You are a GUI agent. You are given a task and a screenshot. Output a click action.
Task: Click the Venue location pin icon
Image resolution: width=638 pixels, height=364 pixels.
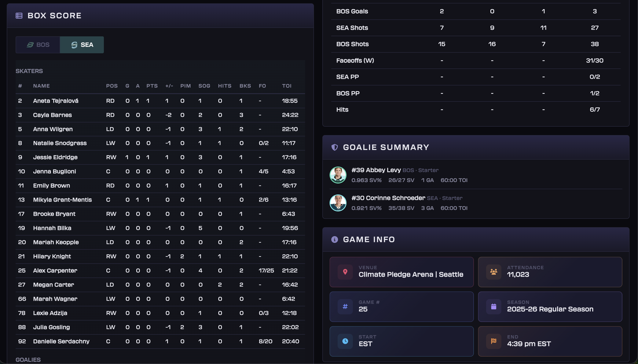345,272
